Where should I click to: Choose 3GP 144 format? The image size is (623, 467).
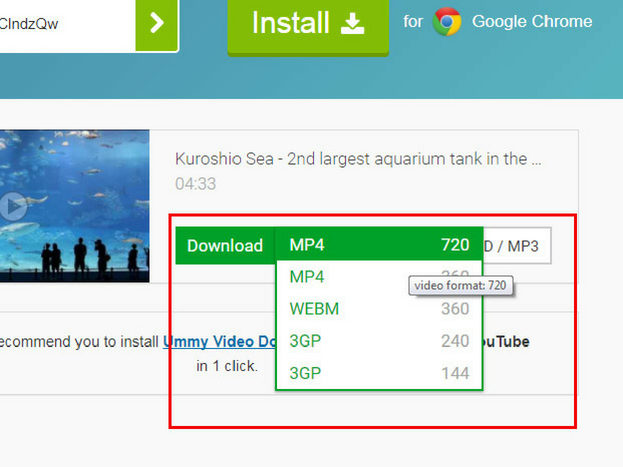(379, 373)
